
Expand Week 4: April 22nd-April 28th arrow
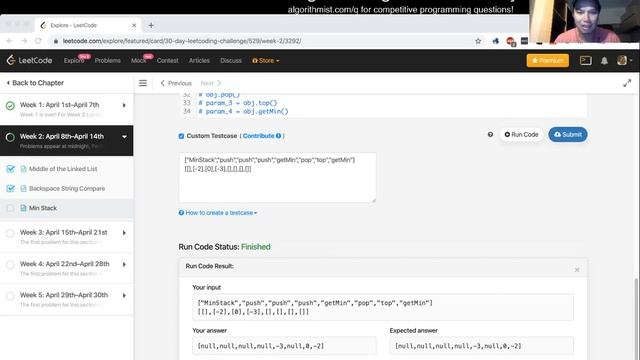(124, 264)
